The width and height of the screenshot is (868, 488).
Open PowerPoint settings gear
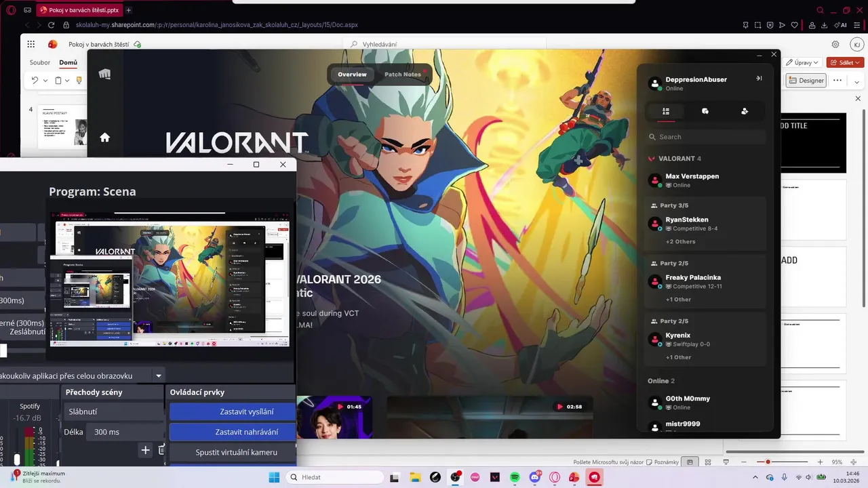[x=835, y=44]
